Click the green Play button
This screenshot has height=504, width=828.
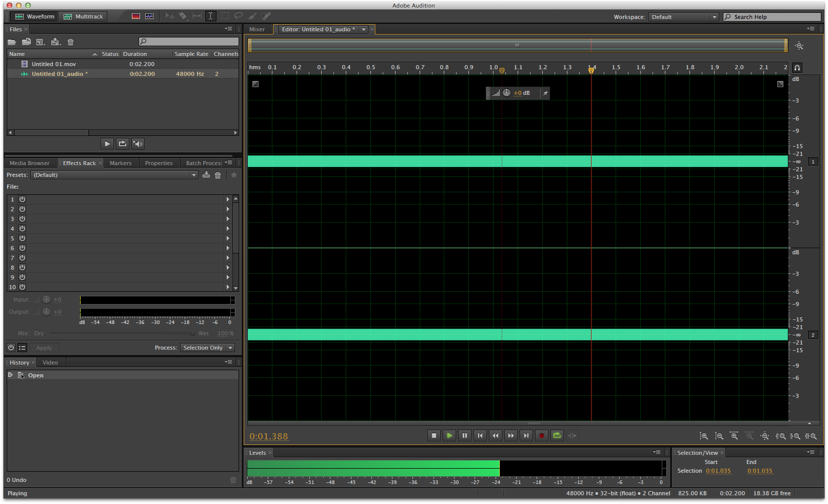click(x=449, y=436)
